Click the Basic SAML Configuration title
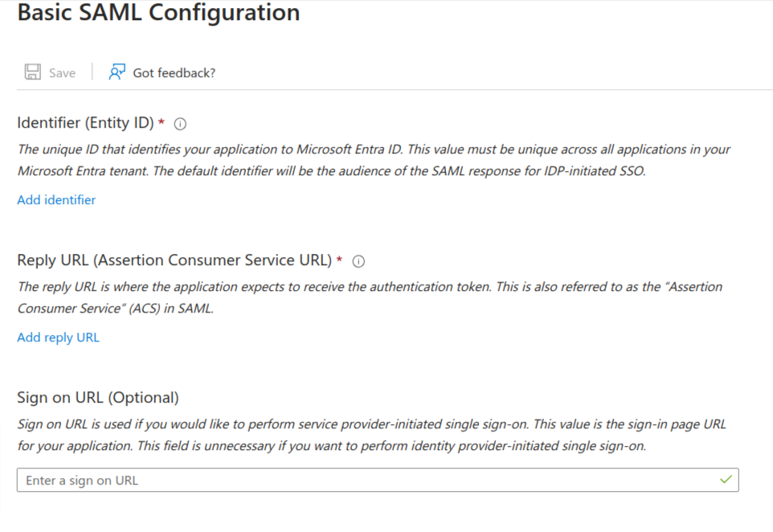Image resolution: width=773 pixels, height=532 pixels. click(158, 14)
